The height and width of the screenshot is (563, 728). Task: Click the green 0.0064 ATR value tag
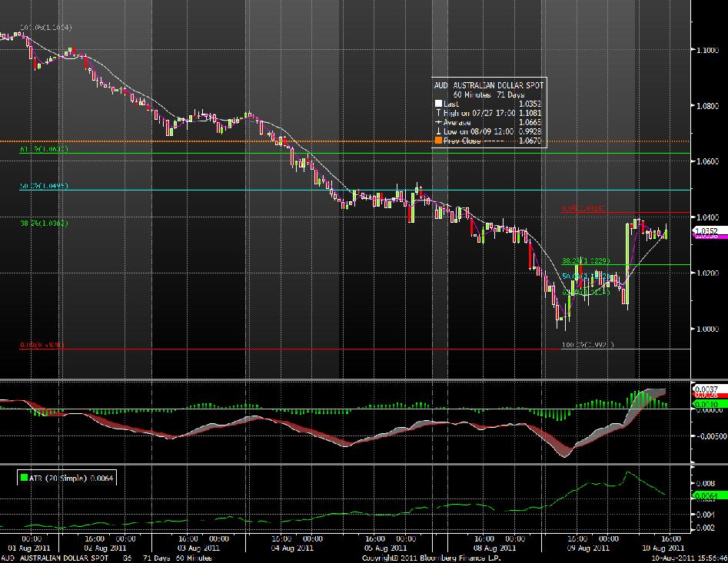(706, 496)
